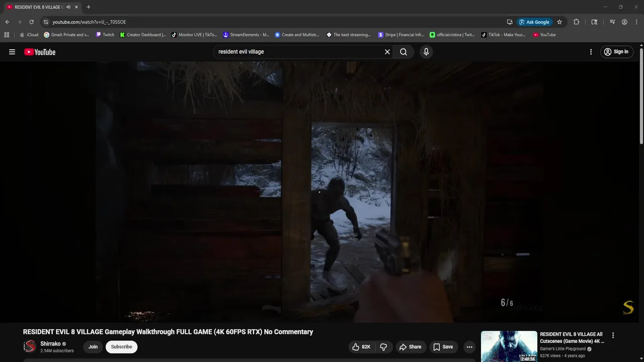
Task: Open the Gmail bookmark
Action: click(66, 35)
